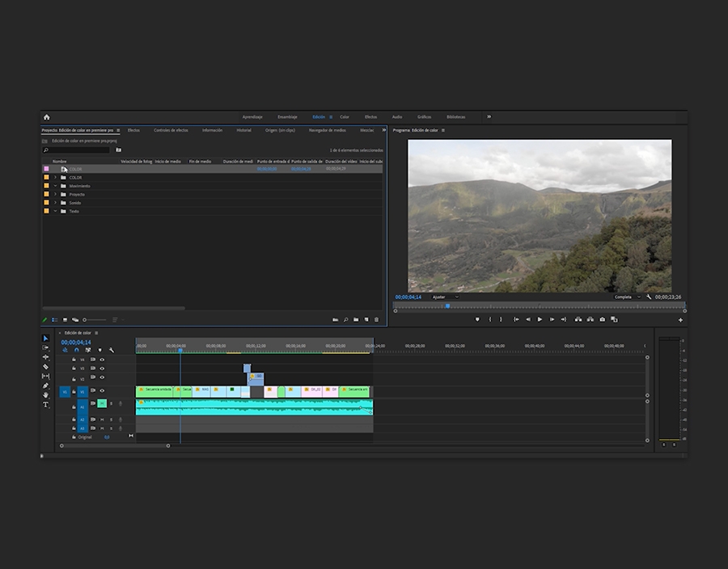728x569 pixels.
Task: Add a marker with the Program monitor marker icon
Action: 477,319
